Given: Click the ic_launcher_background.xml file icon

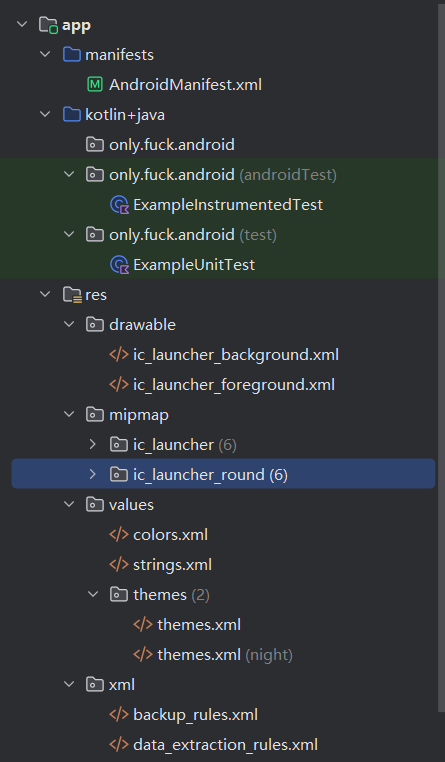Looking at the screenshot, I should coord(119,355).
